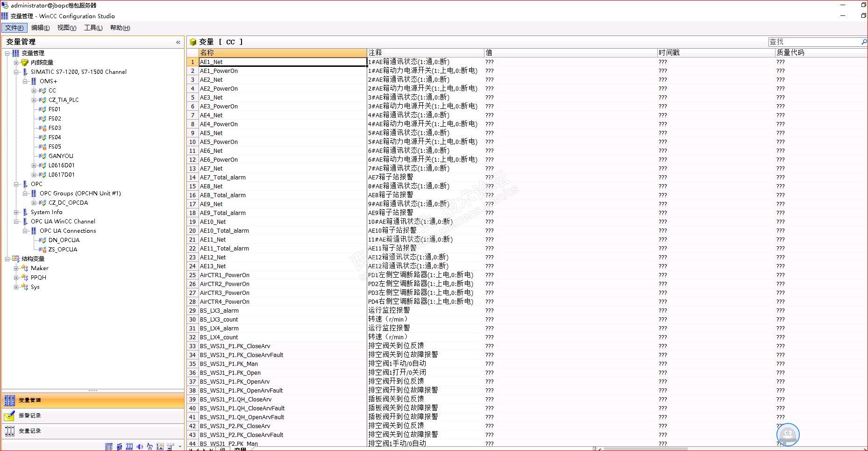Select row header number 14
868x451 pixels.
192,178
